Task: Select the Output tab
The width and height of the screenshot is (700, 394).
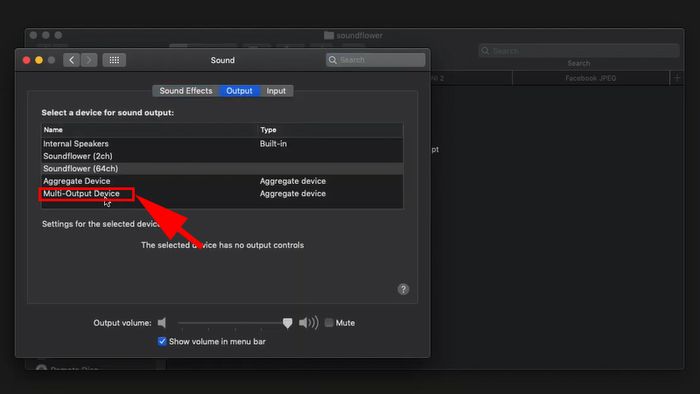Action: click(239, 91)
